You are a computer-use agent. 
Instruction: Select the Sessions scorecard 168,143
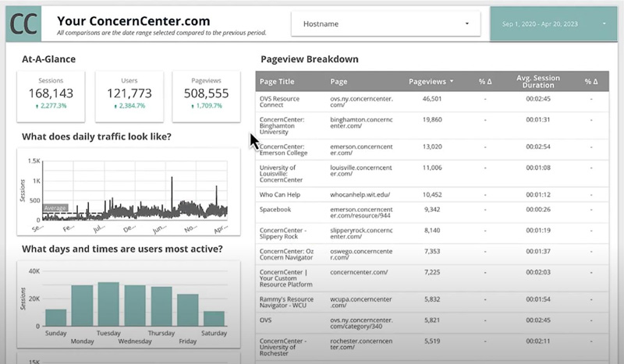click(x=51, y=97)
